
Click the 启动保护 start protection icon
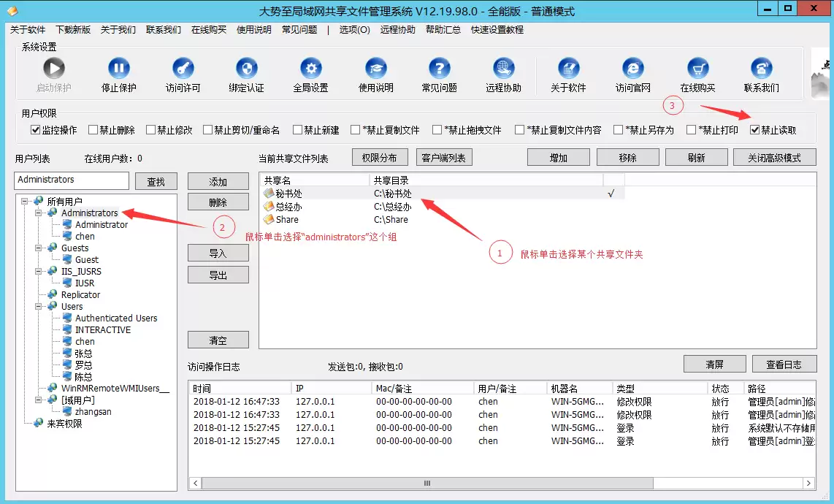click(54, 68)
